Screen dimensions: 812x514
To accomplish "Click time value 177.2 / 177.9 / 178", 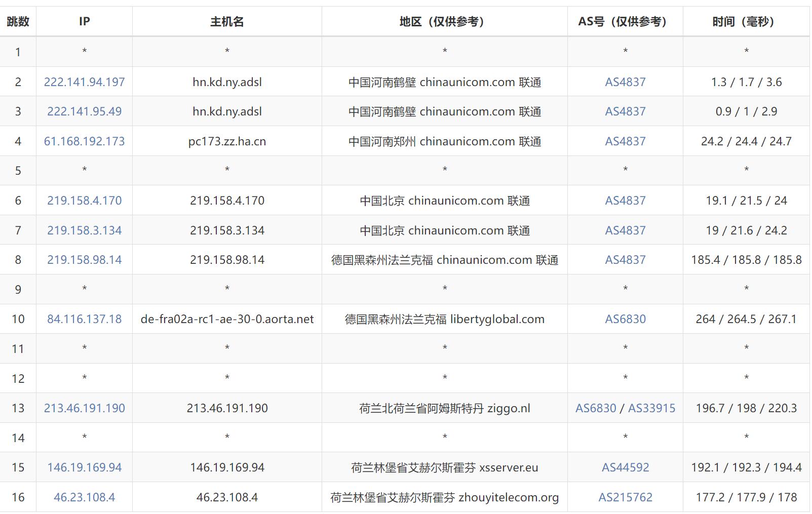I will pyautogui.click(x=746, y=497).
